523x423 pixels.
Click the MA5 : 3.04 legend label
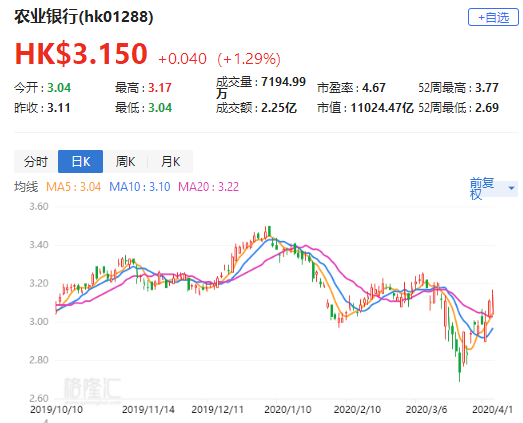pyautogui.click(x=73, y=187)
